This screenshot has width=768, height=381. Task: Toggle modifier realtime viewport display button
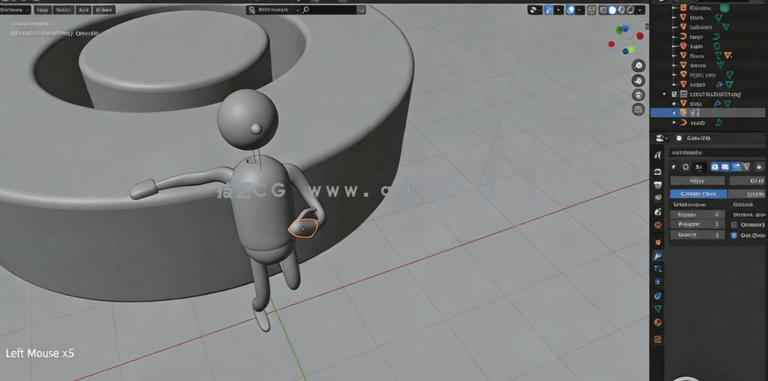point(725,167)
